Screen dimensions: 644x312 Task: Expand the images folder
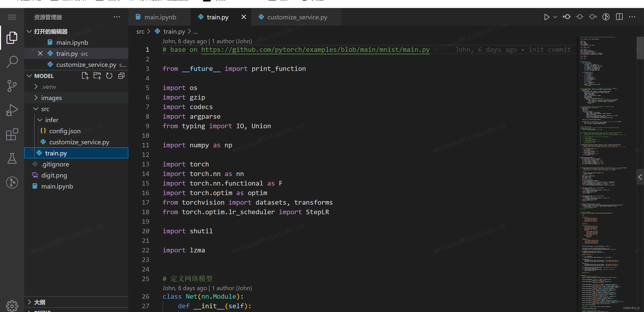point(51,98)
